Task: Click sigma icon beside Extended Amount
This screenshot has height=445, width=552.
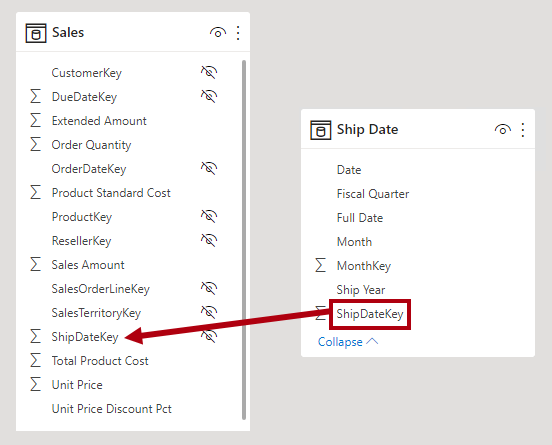Action: tap(35, 120)
